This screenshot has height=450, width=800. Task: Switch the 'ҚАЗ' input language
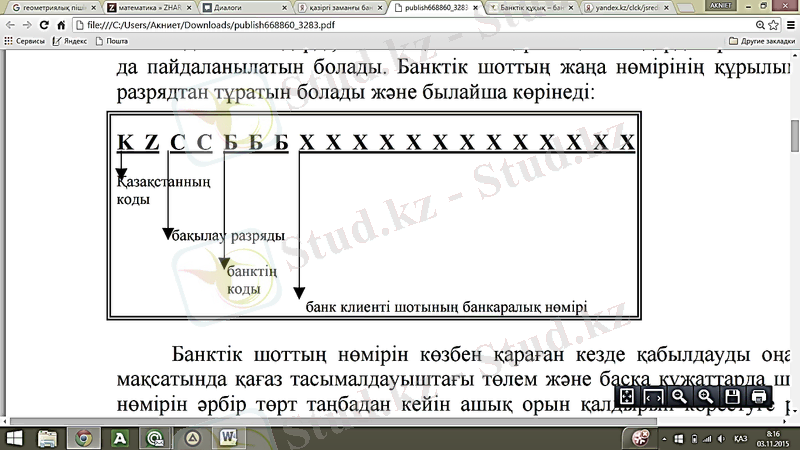click(741, 439)
